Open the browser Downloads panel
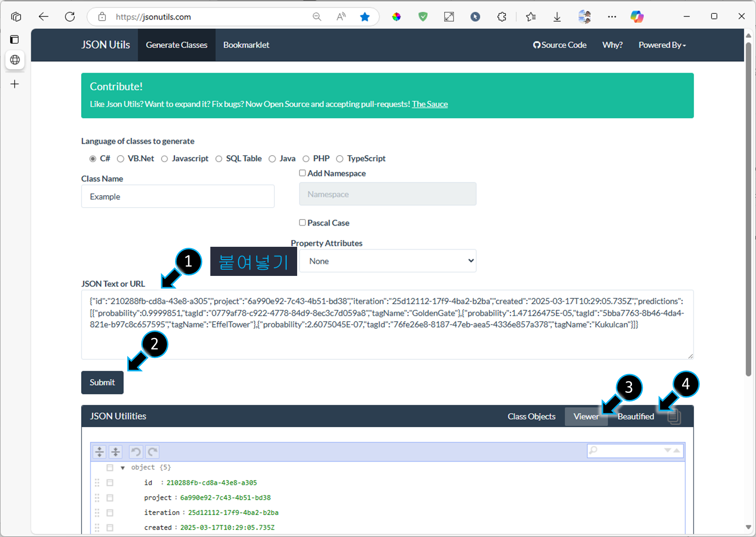The image size is (756, 537). (x=557, y=17)
